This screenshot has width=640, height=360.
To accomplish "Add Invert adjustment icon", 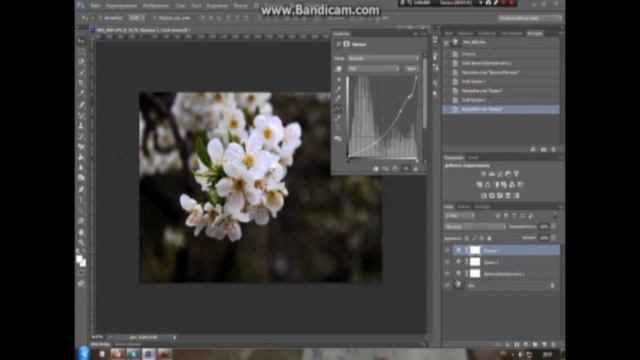I will (484, 196).
